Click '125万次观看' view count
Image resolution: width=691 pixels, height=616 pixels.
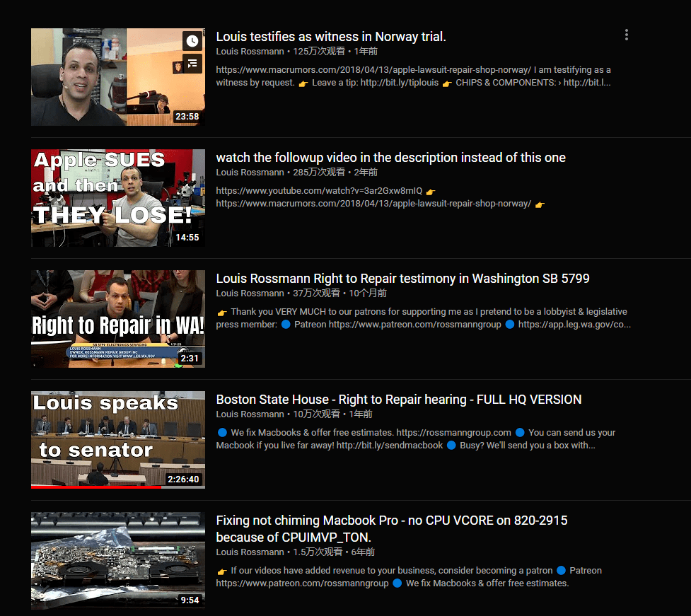[319, 52]
